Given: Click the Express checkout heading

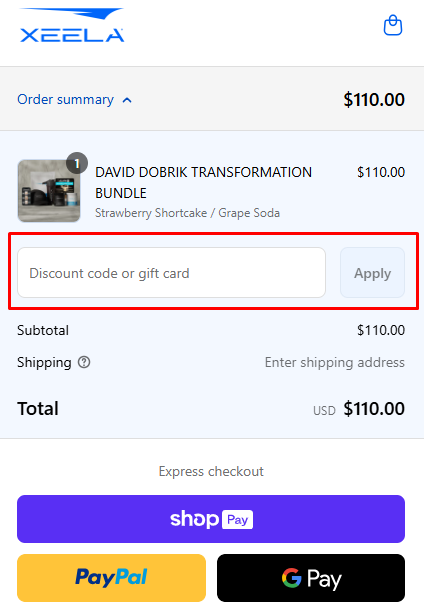Looking at the screenshot, I should click(x=211, y=472).
